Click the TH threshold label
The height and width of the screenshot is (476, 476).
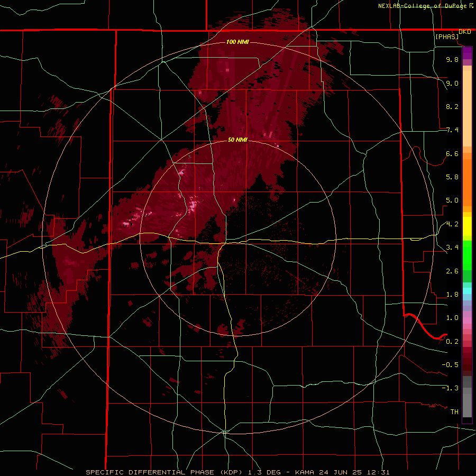454,412
